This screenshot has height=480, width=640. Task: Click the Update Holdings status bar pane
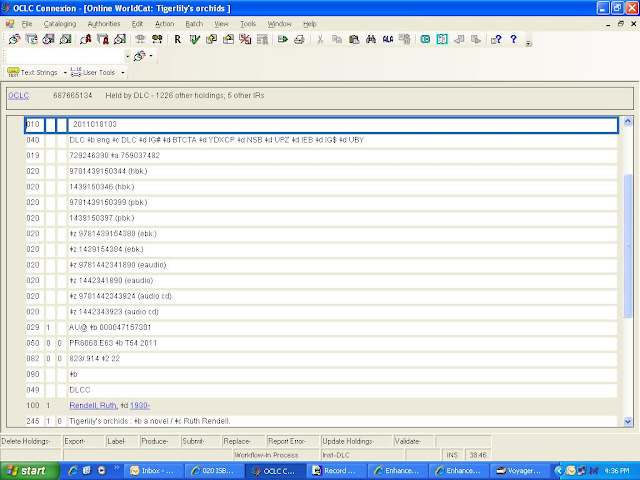[356, 441]
